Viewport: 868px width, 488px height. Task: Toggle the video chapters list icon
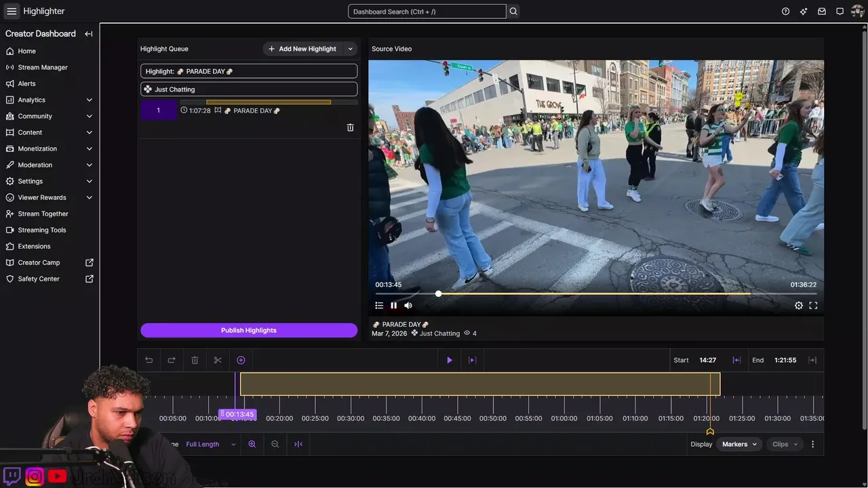pos(379,306)
